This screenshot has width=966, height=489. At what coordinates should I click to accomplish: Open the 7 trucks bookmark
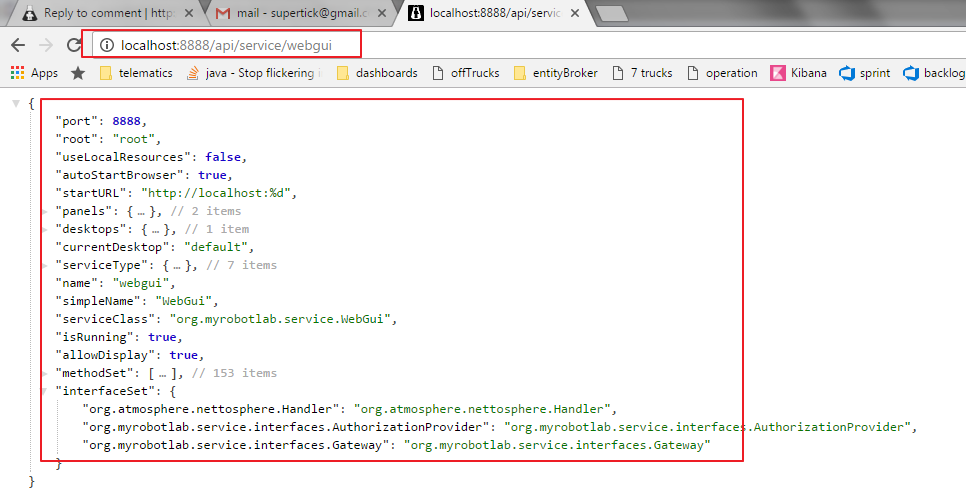(643, 73)
